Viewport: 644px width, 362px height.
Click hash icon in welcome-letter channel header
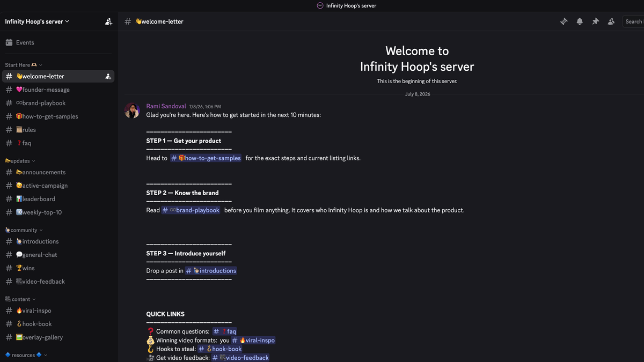pyautogui.click(x=128, y=21)
